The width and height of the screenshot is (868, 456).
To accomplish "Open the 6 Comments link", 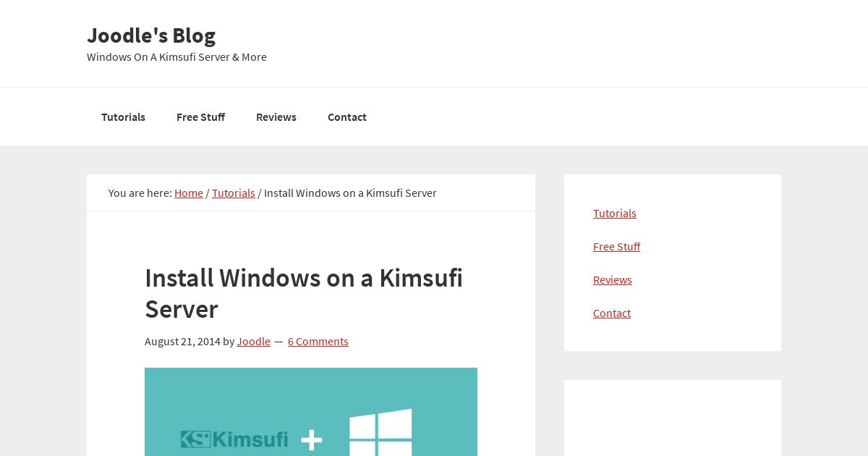I will coord(318,341).
